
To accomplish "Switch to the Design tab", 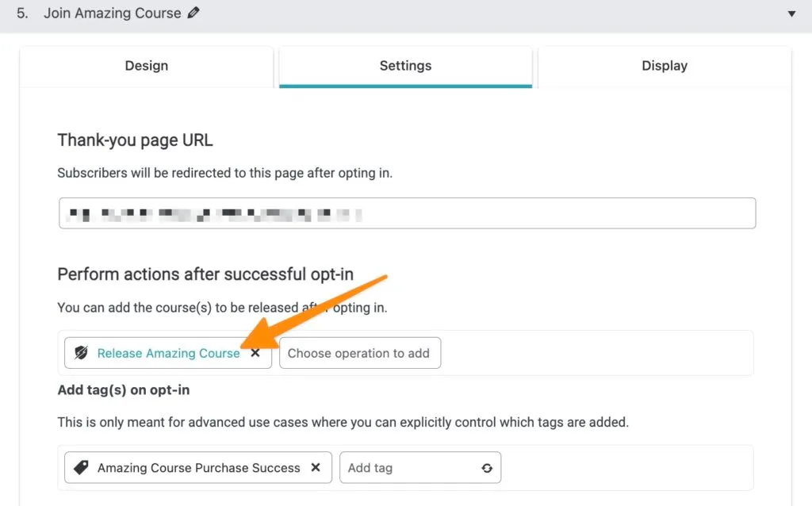I will [x=147, y=66].
